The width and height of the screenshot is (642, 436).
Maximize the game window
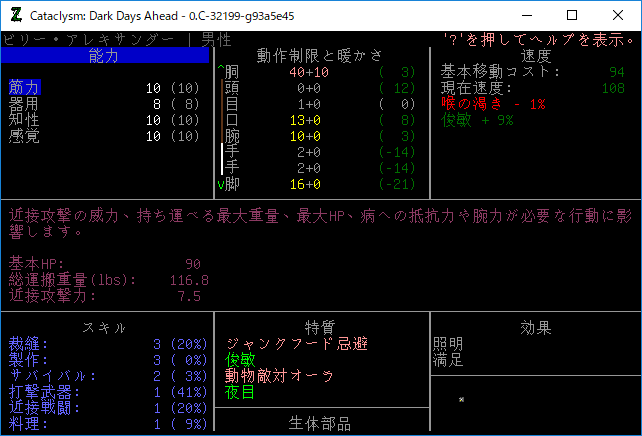point(572,16)
